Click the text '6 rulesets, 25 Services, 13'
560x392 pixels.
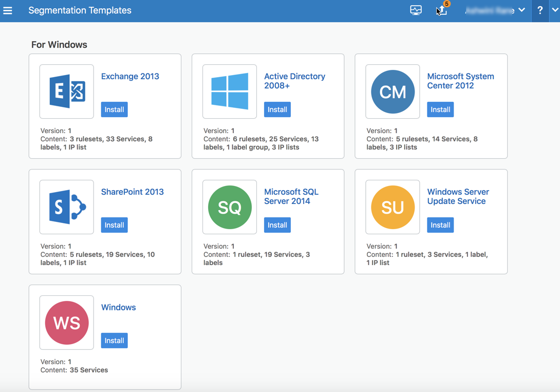(276, 139)
